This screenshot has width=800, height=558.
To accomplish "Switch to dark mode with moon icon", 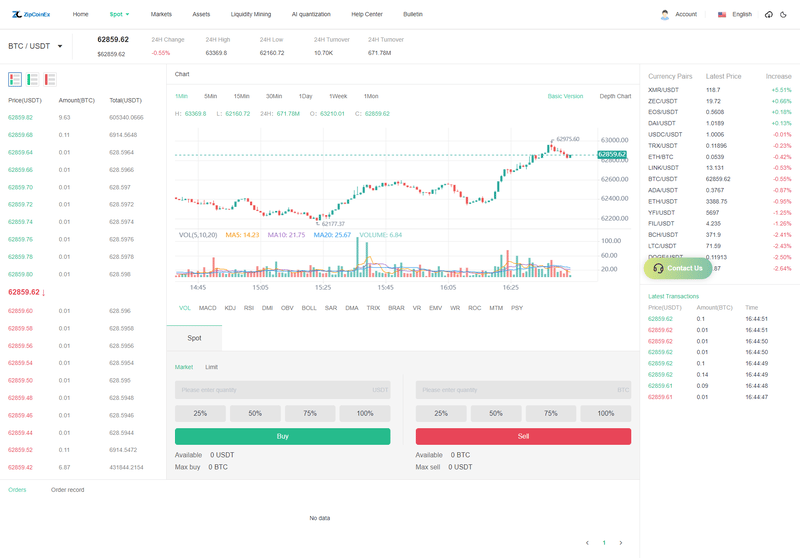I will [x=783, y=15].
